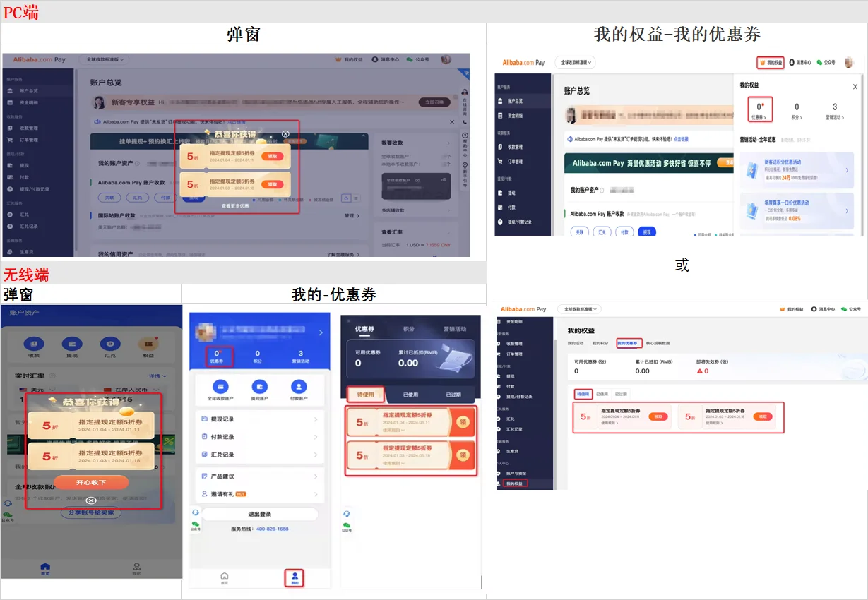Open 产品建议 row on mobile 我的 page

(x=259, y=476)
